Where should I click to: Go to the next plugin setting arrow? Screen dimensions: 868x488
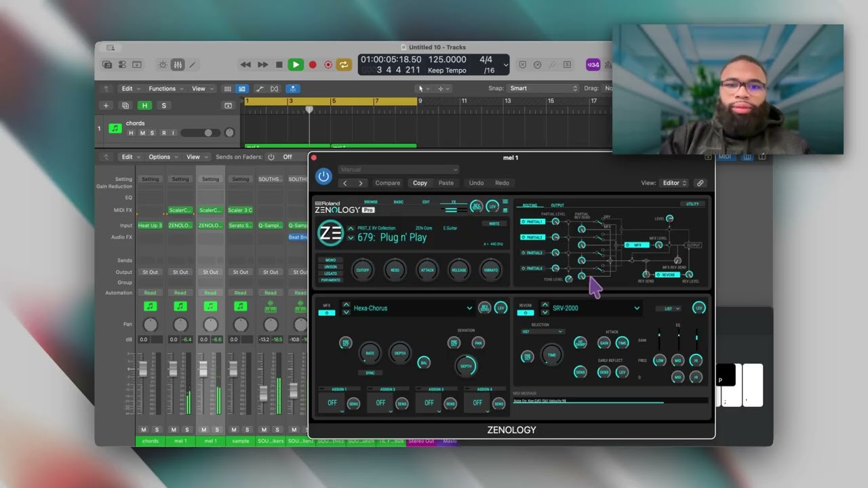tap(360, 183)
